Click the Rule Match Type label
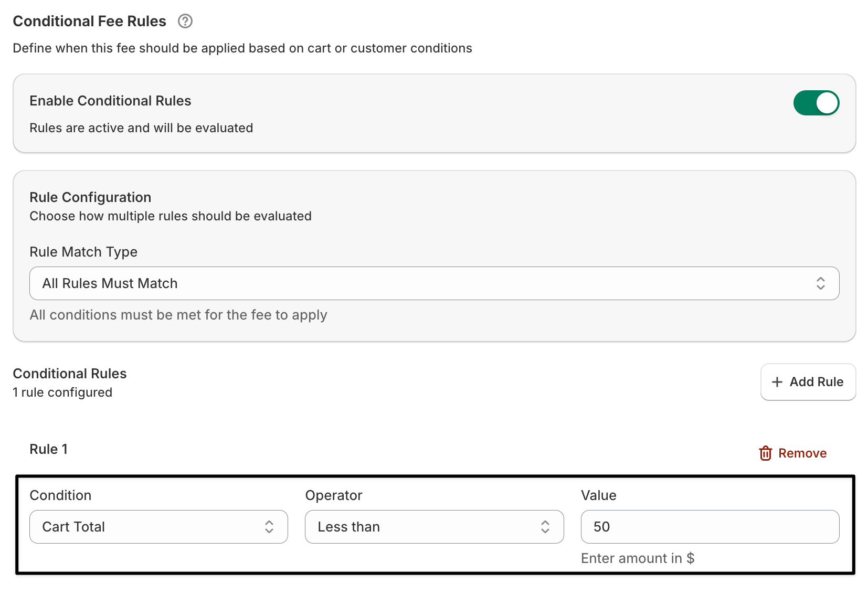The width and height of the screenshot is (868, 595). pos(83,252)
